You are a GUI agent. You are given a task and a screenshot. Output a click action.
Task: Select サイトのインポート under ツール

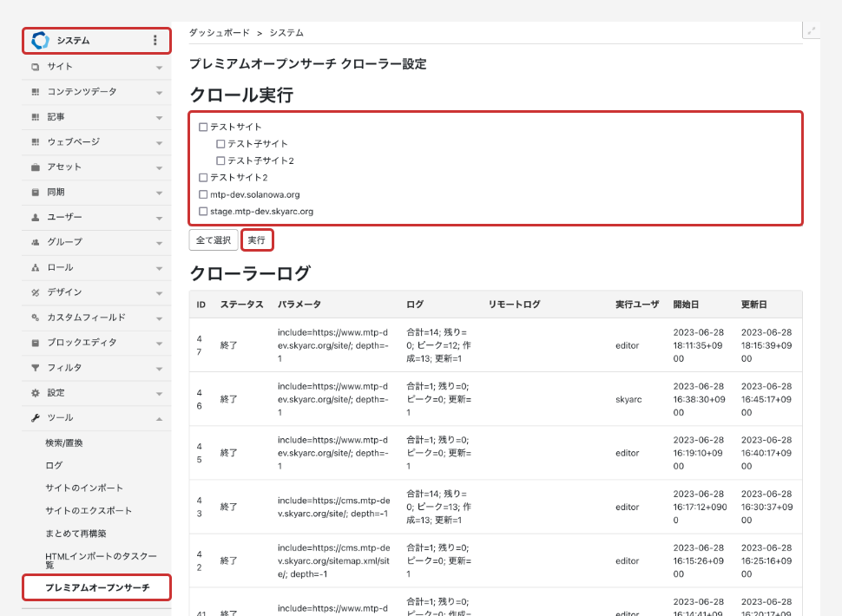tap(84, 488)
